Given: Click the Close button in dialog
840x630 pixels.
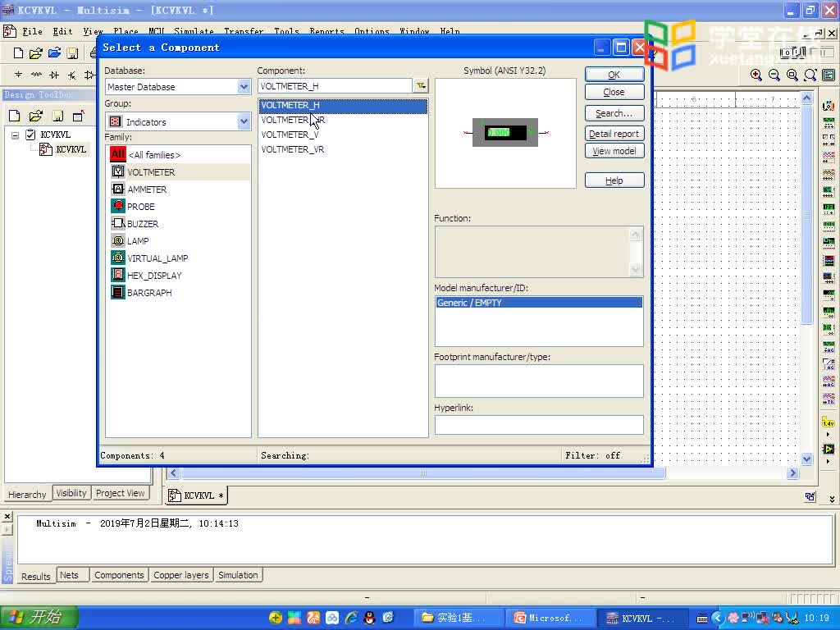Looking at the screenshot, I should [614, 92].
